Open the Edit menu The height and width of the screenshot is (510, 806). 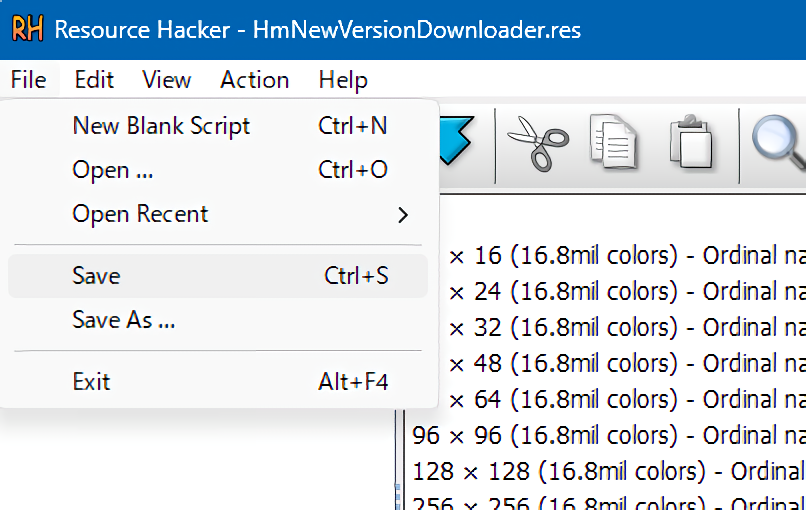(94, 80)
